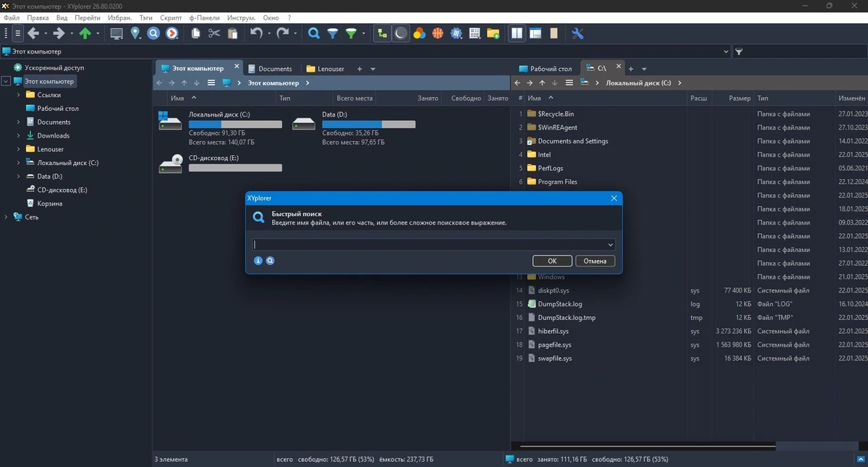Click the grid columns toolbar icon
This screenshot has height=467, width=868.
coord(475,33)
